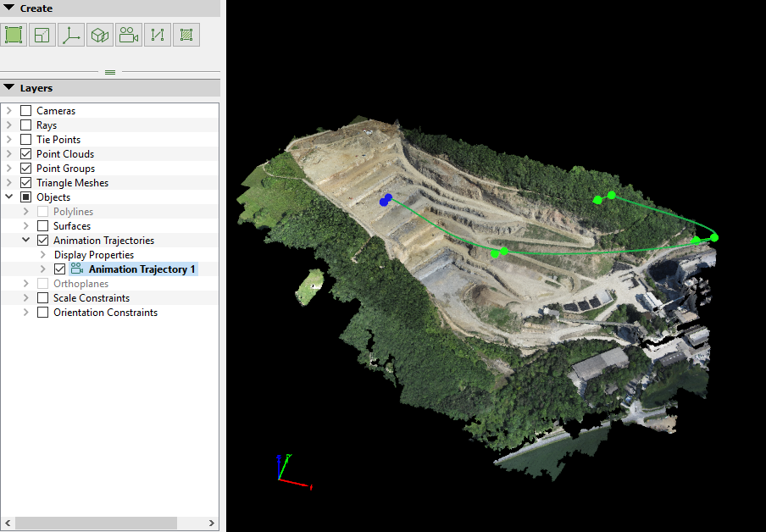Screen dimensions: 766x532
Task: Toggle the Triangle Meshes checkbox off
Action: [x=26, y=183]
